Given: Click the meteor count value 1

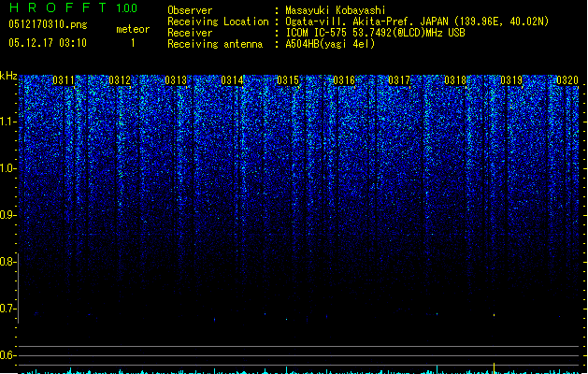Looking at the screenshot, I should (133, 43).
